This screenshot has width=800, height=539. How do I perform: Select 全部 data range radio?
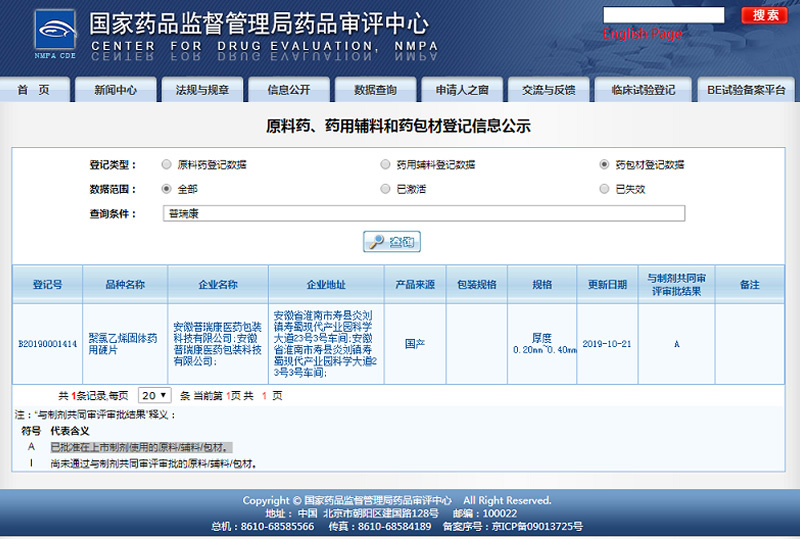166,189
